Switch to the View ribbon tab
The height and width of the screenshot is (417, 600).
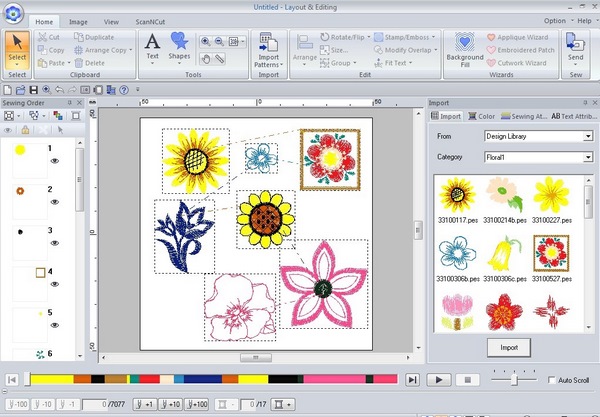tap(111, 22)
